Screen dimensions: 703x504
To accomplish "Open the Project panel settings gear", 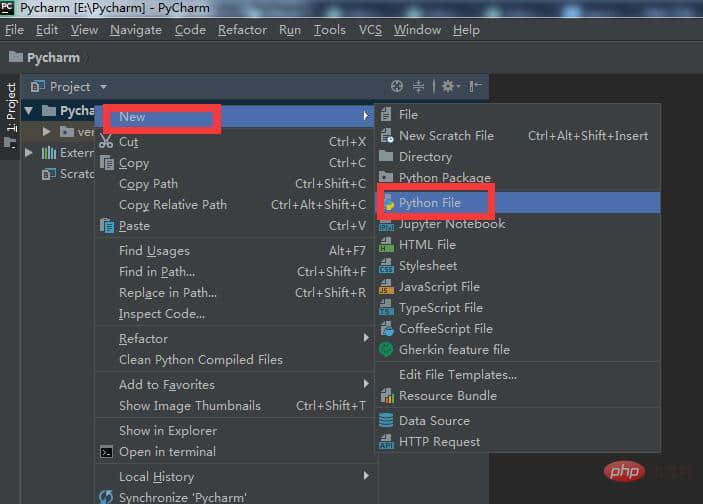I will [450, 86].
